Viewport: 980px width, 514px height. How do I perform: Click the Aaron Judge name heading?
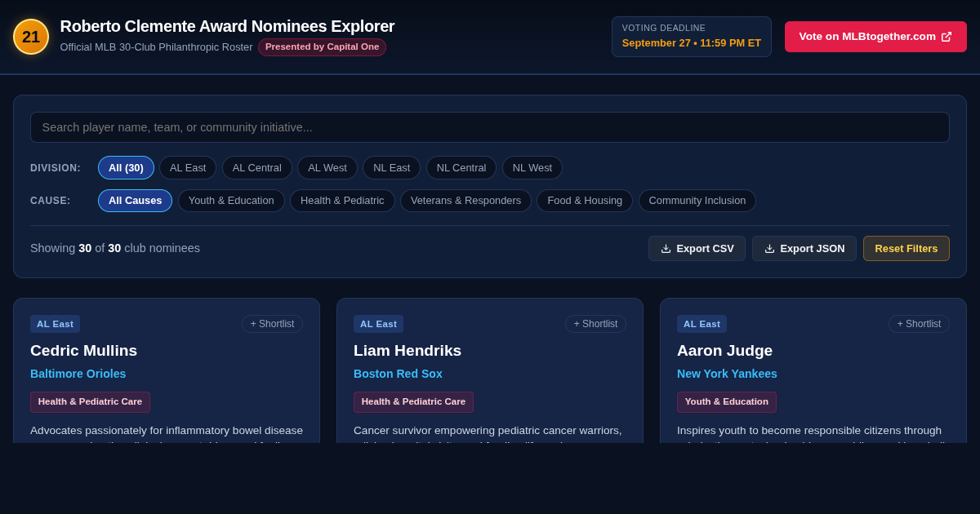724,351
